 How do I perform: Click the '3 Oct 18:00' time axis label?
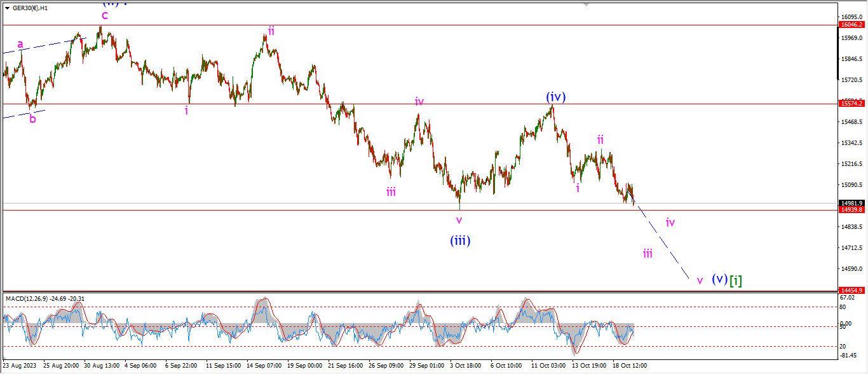(466, 366)
